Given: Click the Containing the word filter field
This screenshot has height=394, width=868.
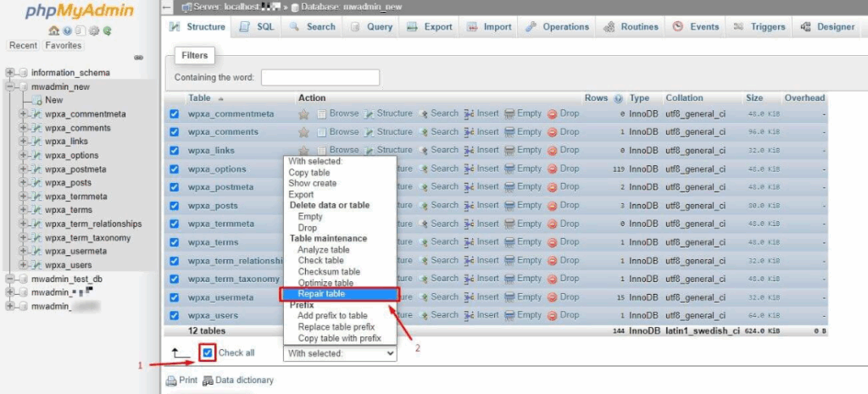Looking at the screenshot, I should 320,78.
